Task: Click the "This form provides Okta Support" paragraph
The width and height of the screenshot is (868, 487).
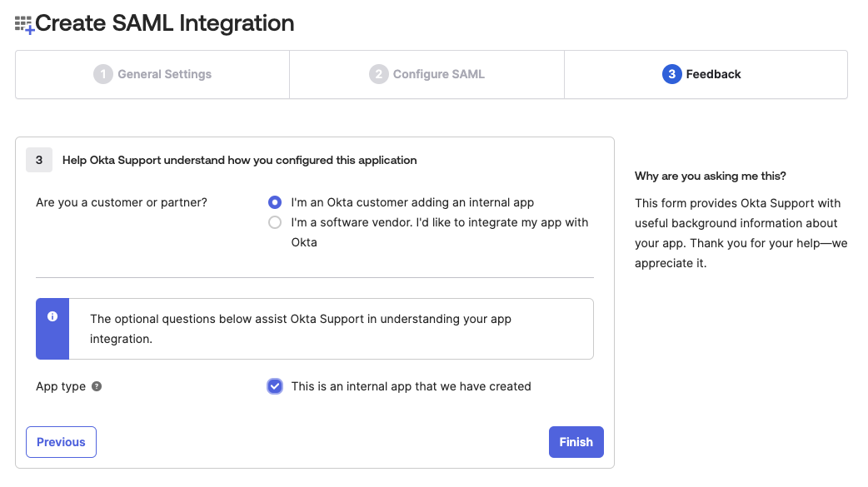Action: [x=741, y=233]
